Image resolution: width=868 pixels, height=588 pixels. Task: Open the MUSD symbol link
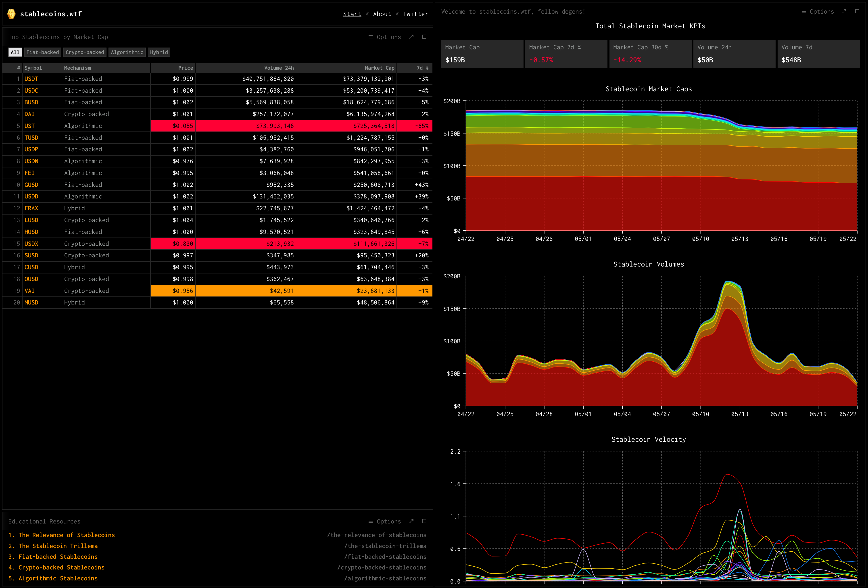coord(31,302)
